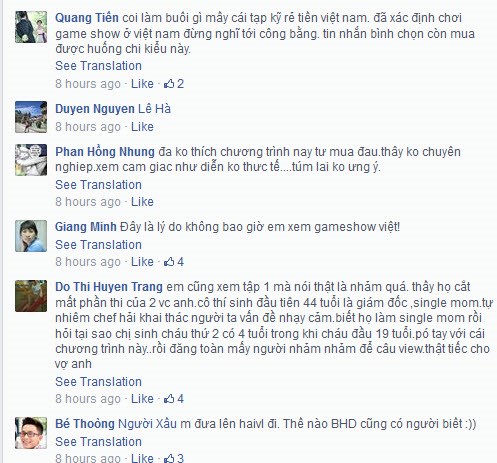Viewport: 497px width, 463px height.
Task: See Translation under Do Thi Huyen Trang's comment
Action: pyautogui.click(x=98, y=382)
